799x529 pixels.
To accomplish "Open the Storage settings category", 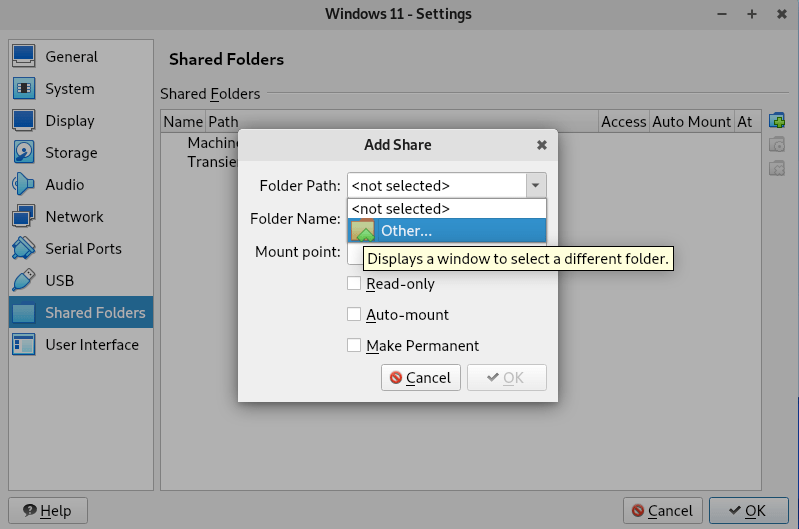I will pyautogui.click(x=81, y=153).
